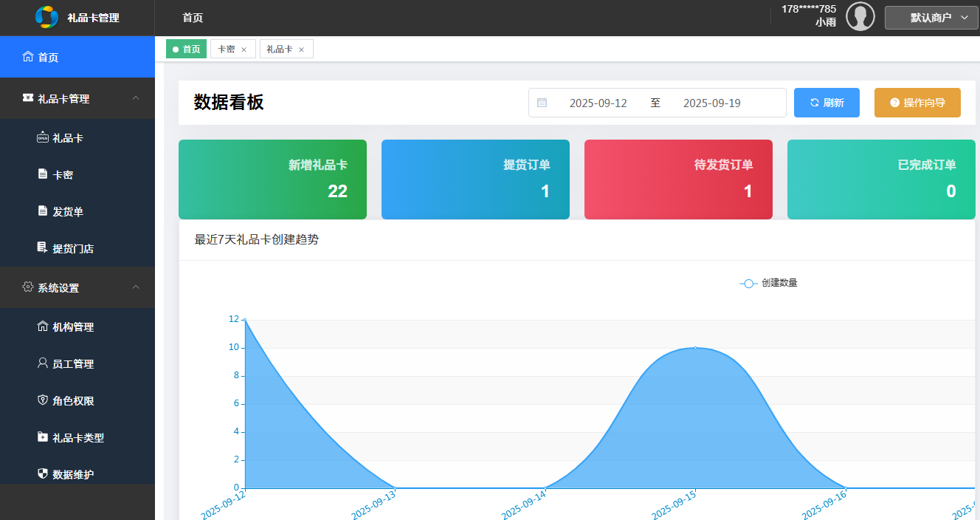Open the 操作向导 guide
The image size is (980, 520).
click(917, 103)
